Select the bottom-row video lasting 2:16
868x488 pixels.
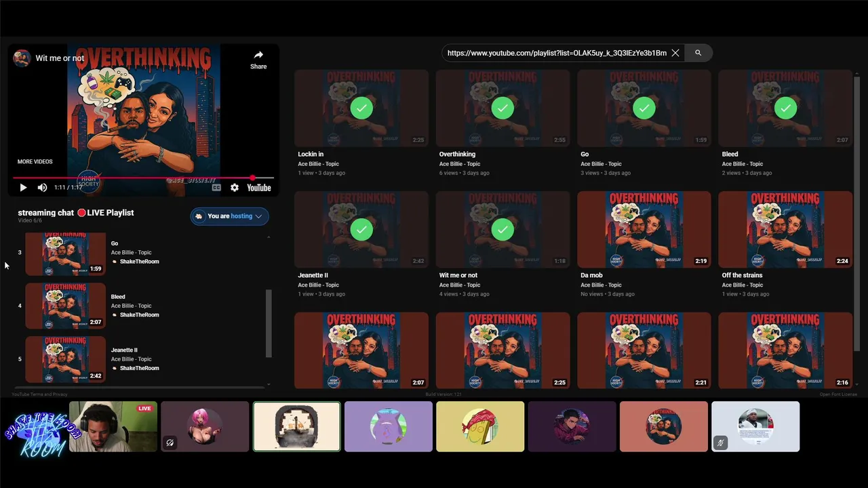click(x=785, y=350)
